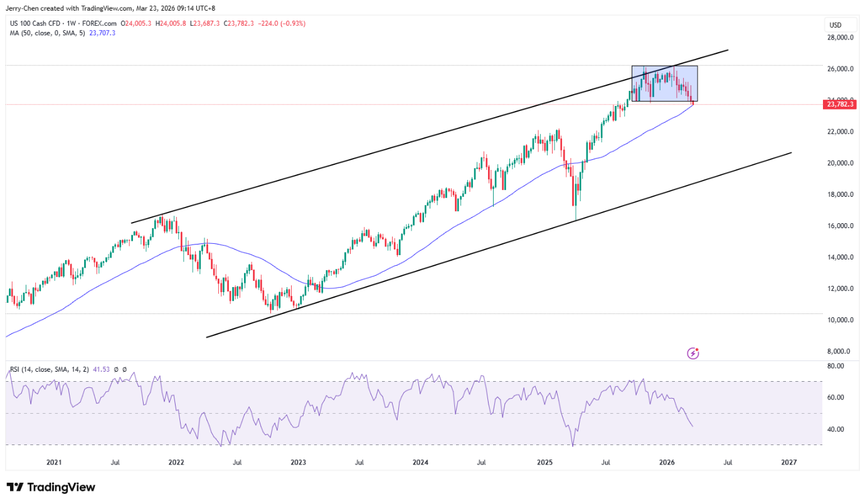
Task: Click the first empty-value symbol after RSI 41.53
Action: tap(116, 370)
